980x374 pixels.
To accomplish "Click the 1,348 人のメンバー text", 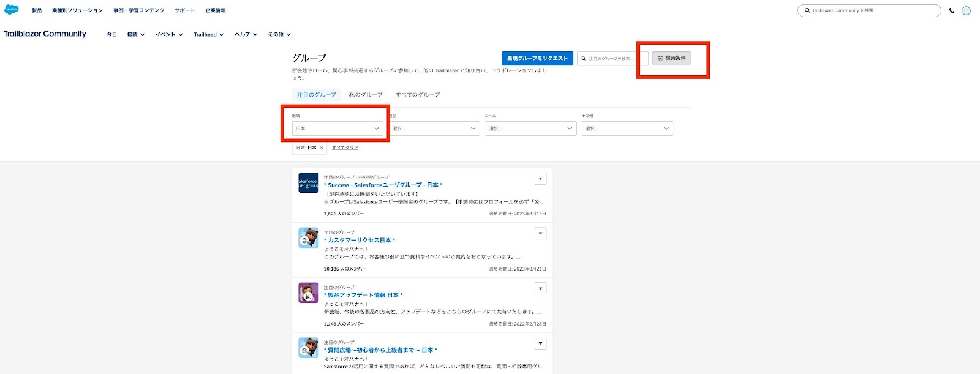I will click(x=344, y=324).
